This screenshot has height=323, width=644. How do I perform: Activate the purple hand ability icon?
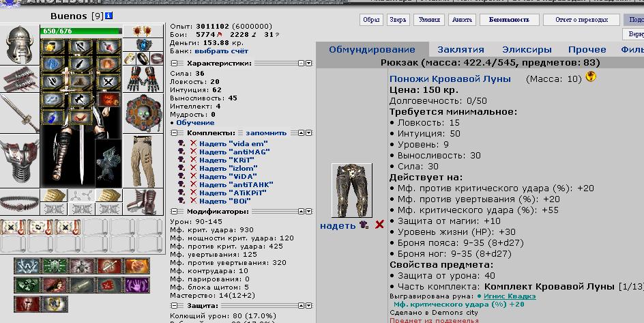pyautogui.click(x=136, y=285)
